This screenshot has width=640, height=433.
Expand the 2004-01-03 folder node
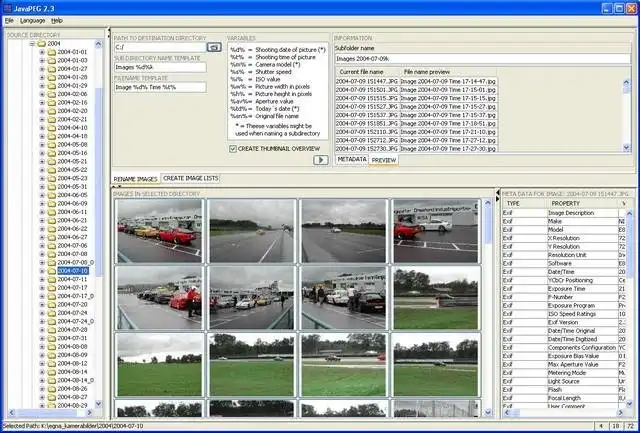pyautogui.click(x=42, y=60)
